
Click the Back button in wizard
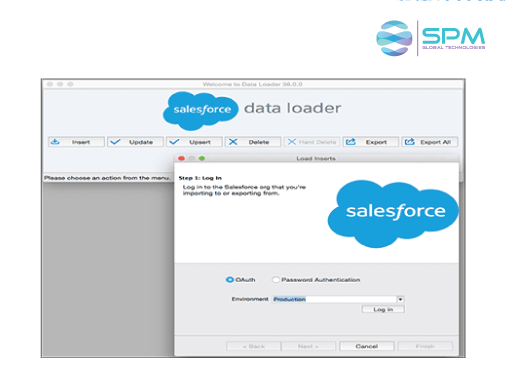pos(253,346)
